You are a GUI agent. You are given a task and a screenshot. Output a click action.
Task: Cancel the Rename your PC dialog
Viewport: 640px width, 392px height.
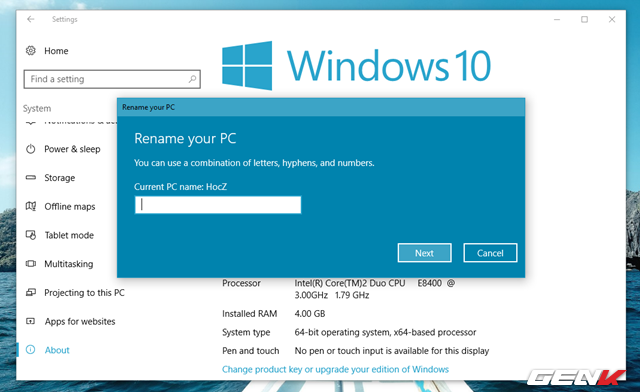490,253
